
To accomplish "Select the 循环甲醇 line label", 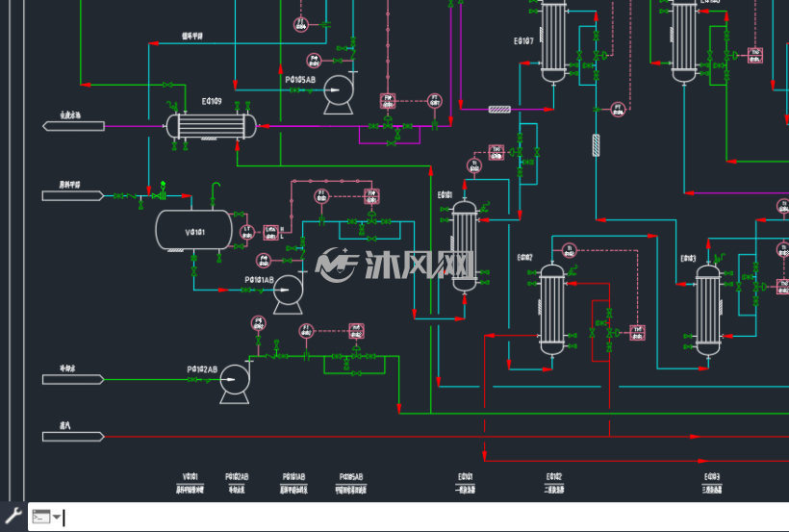I will (x=192, y=37).
